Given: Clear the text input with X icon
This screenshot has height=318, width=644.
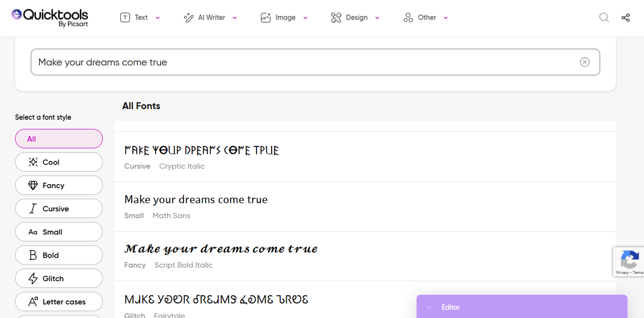Looking at the screenshot, I should click(x=585, y=62).
